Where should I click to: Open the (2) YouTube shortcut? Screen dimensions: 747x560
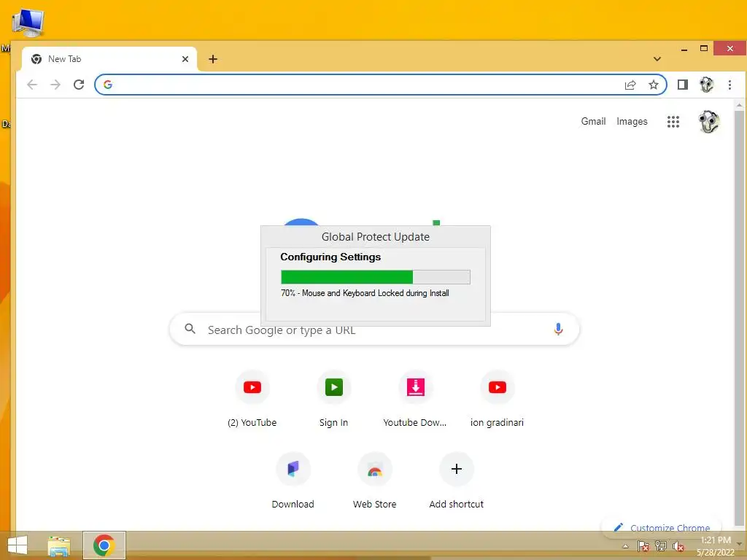pyautogui.click(x=252, y=398)
